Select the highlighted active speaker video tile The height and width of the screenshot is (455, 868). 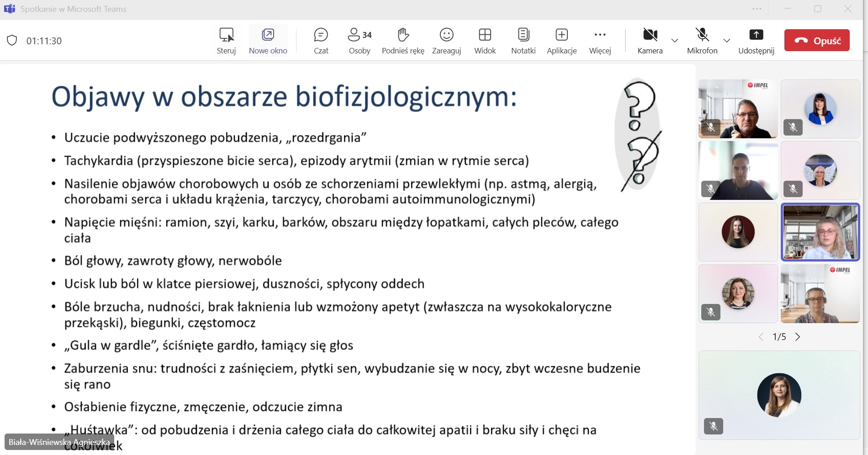(820, 232)
